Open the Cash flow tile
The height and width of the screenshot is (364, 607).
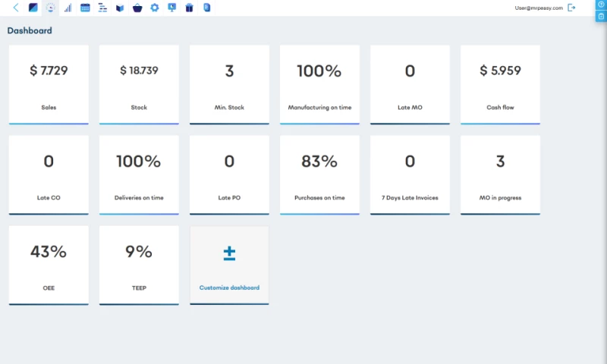pos(500,84)
